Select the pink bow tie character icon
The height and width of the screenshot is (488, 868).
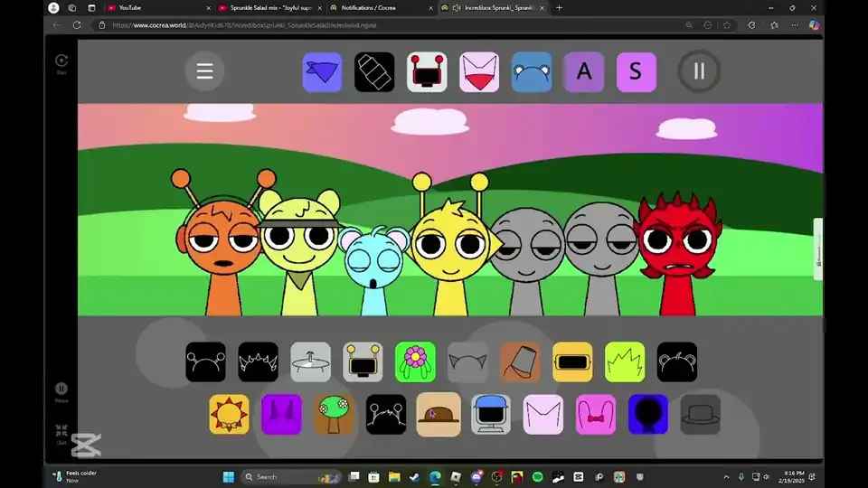coord(596,414)
